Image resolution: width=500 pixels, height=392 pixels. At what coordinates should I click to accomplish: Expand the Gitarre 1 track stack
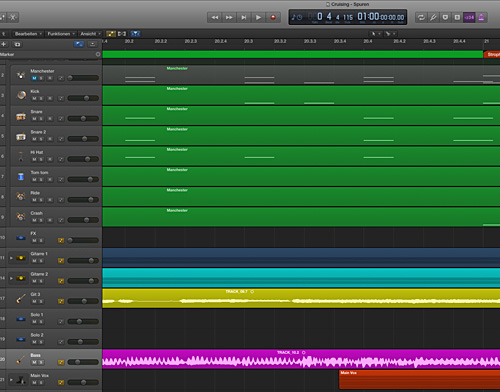[x=11, y=258]
